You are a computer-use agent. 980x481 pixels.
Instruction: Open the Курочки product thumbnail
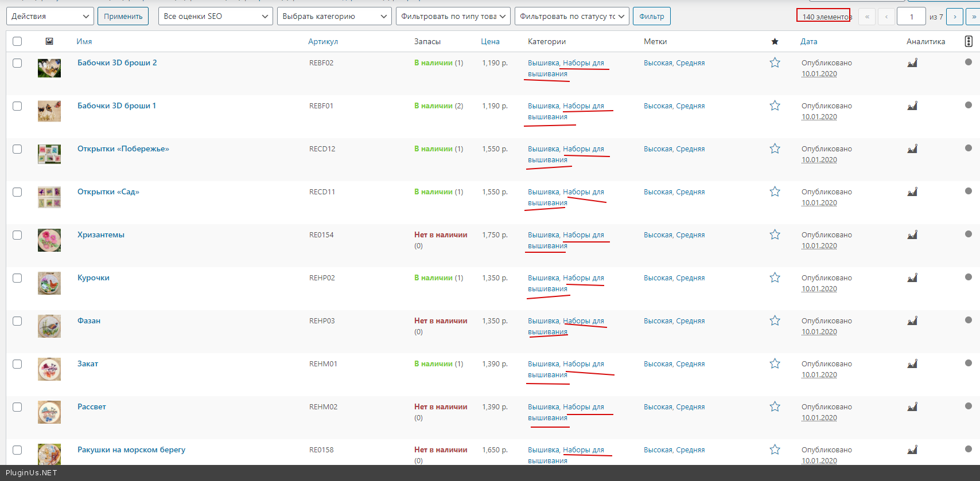(x=49, y=283)
